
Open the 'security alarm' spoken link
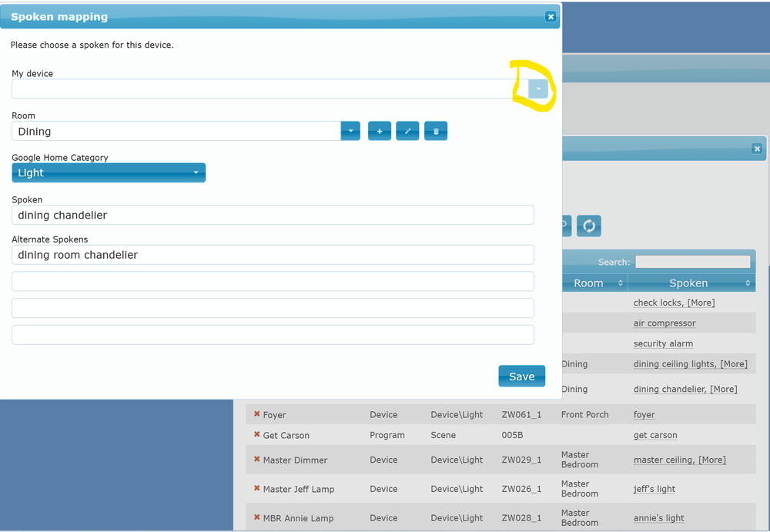(x=663, y=344)
